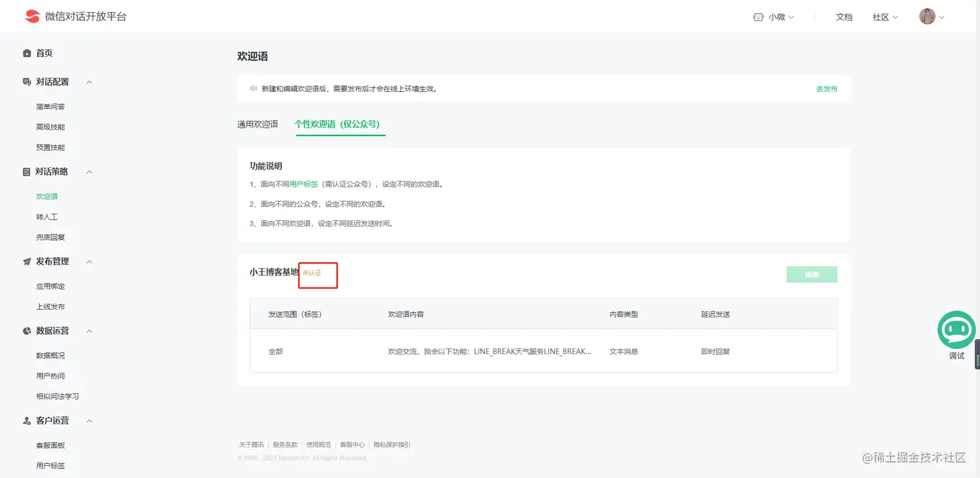The width and height of the screenshot is (980, 478).
Task: Open the 调试 debug robot floating button
Action: [x=956, y=329]
